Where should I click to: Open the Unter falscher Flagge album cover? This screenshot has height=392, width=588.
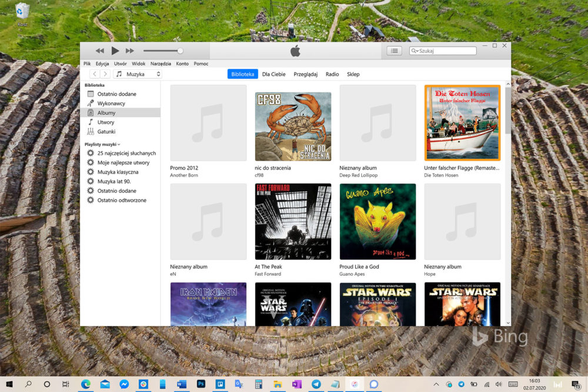point(462,123)
